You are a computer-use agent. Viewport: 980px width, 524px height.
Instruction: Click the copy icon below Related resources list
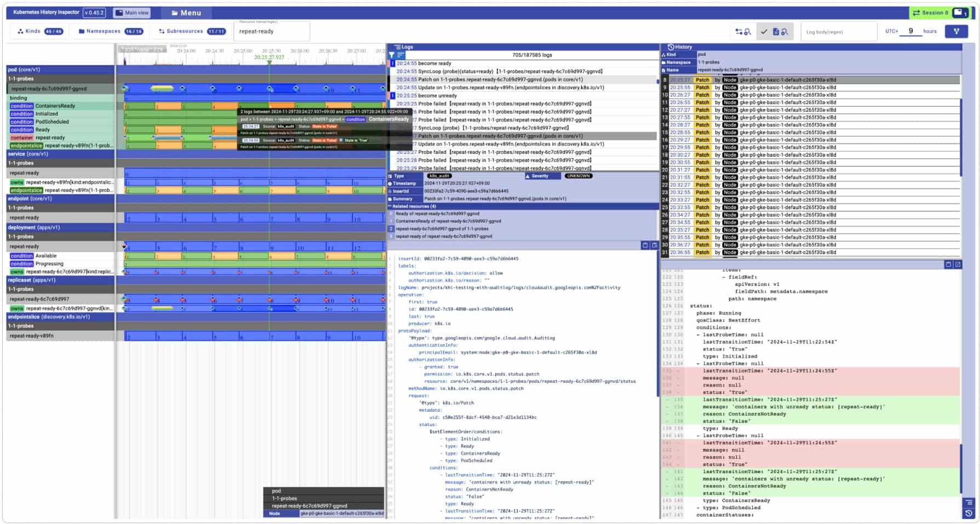pyautogui.click(x=645, y=245)
